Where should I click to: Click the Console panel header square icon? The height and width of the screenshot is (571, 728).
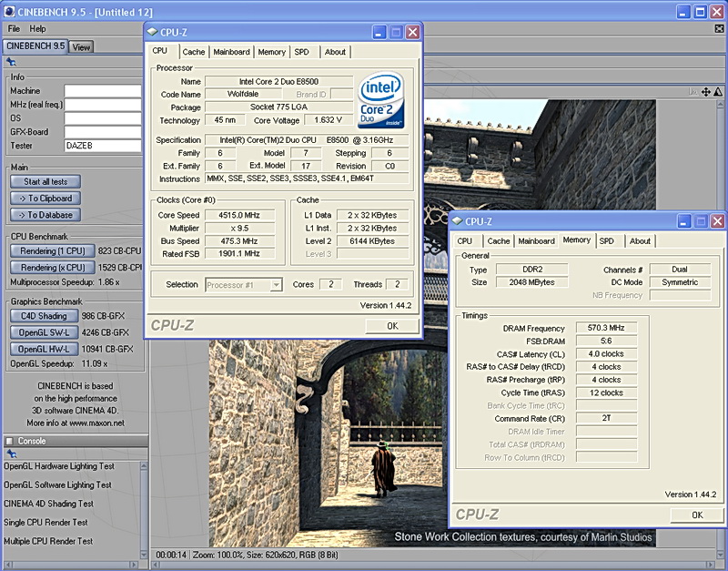10,441
